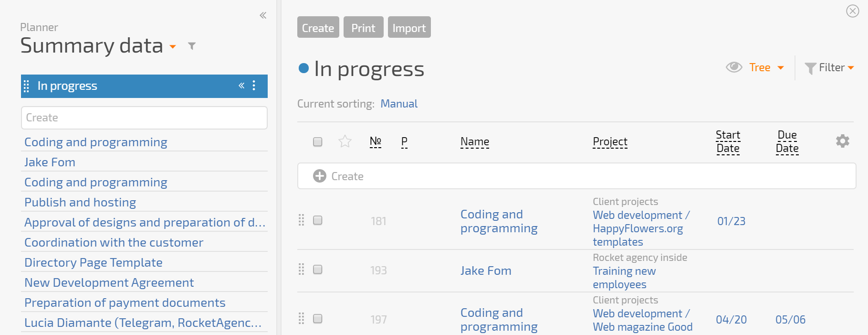Click the Print button
Screen dimensions: 868x335
pyautogui.click(x=363, y=27)
